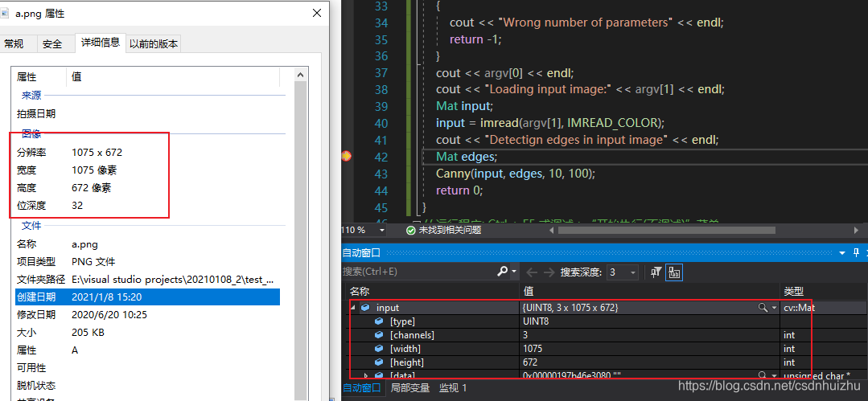
Task: Open the 搜索深度 dropdown showing 3
Action: click(x=632, y=272)
